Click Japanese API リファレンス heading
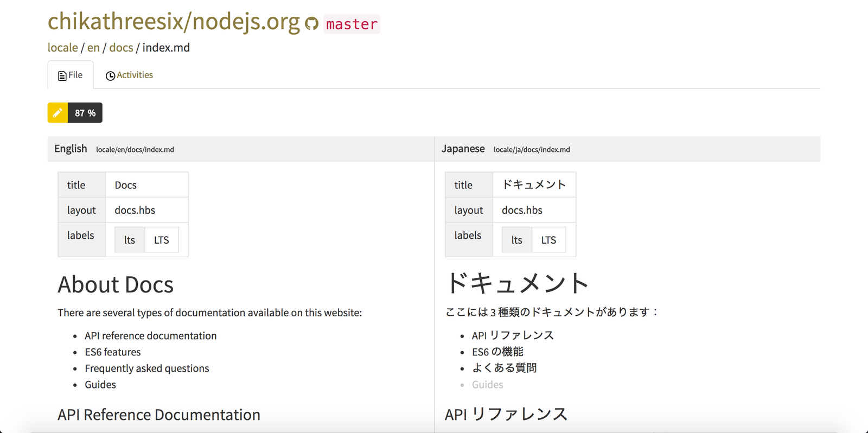 [x=506, y=414]
